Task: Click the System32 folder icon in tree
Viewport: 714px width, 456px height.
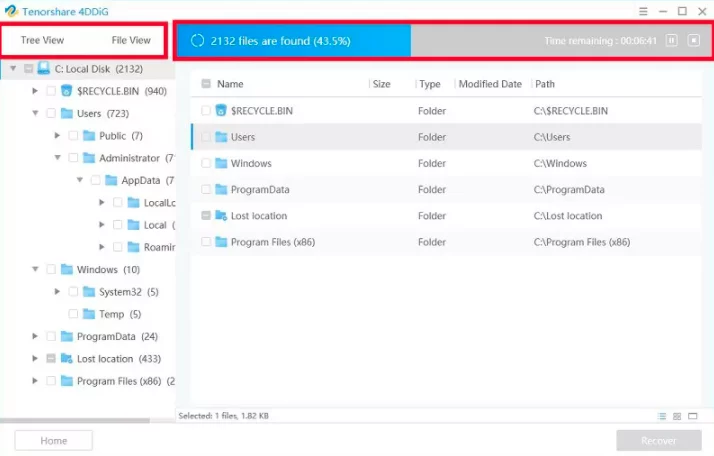Action: (x=89, y=292)
